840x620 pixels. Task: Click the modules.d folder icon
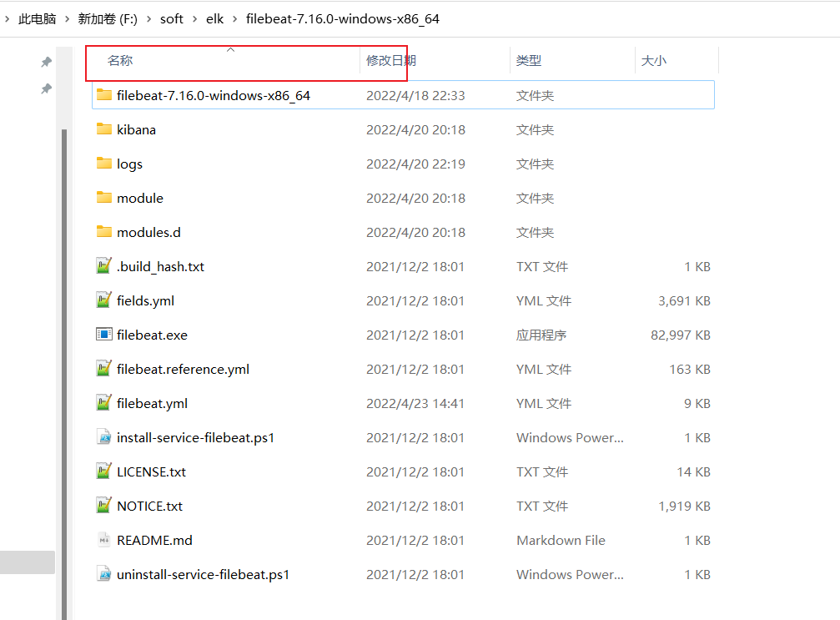pyautogui.click(x=104, y=232)
